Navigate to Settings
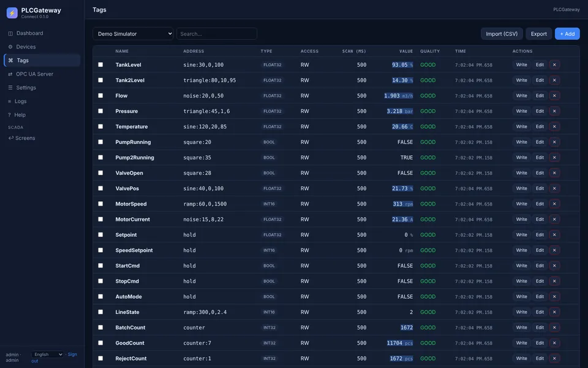 (x=42, y=88)
